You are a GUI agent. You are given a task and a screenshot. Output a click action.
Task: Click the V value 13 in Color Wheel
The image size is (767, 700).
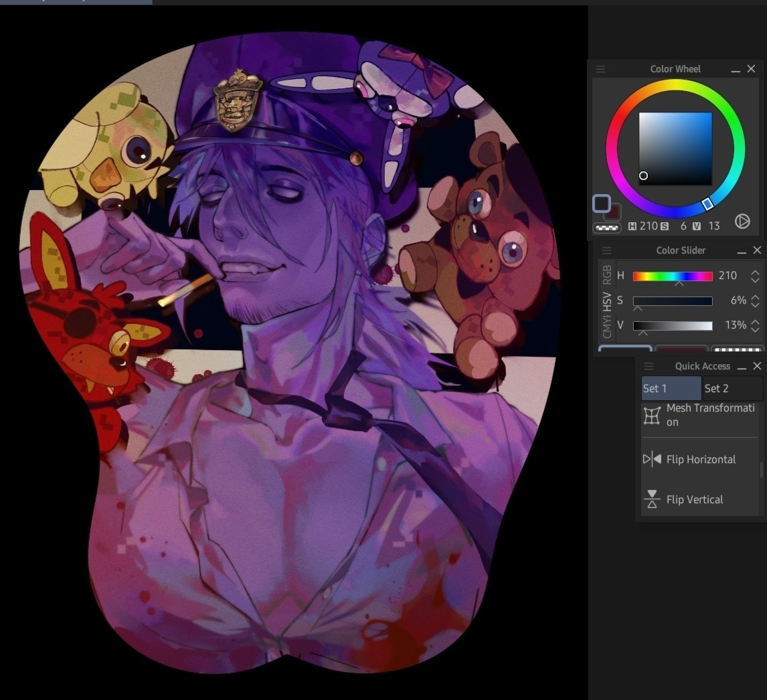[714, 226]
